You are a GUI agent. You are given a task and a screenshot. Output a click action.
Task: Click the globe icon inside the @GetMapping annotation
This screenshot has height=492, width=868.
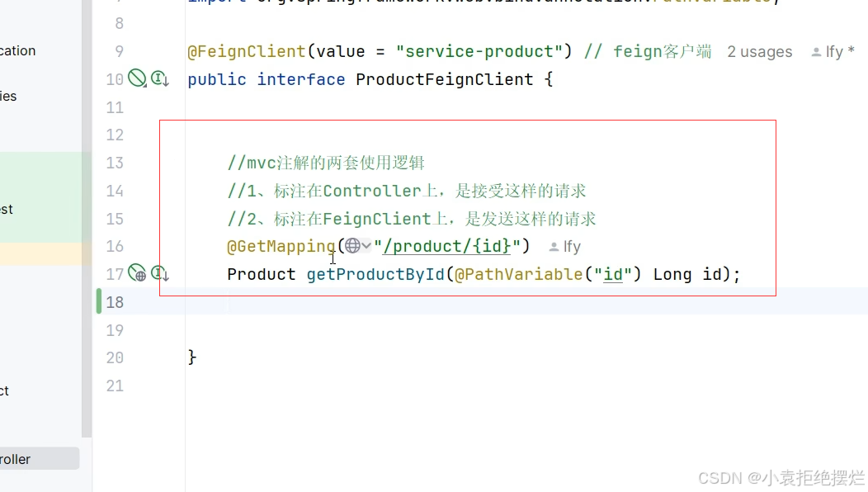(x=354, y=246)
